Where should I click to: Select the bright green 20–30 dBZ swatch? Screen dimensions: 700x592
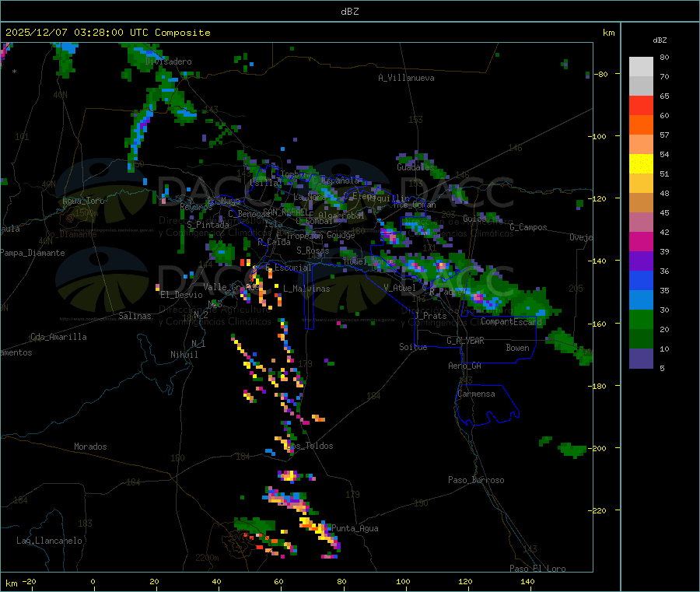641,319
